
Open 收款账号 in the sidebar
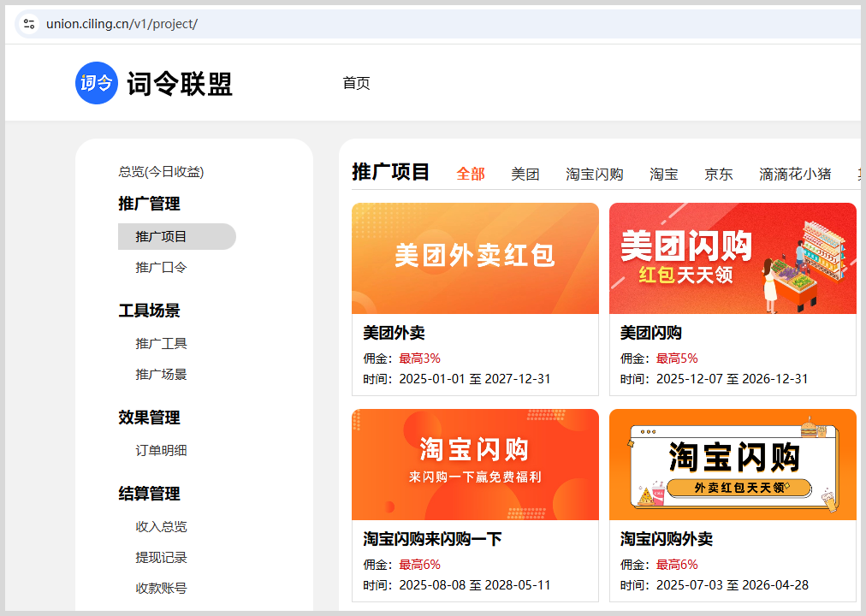(x=161, y=589)
